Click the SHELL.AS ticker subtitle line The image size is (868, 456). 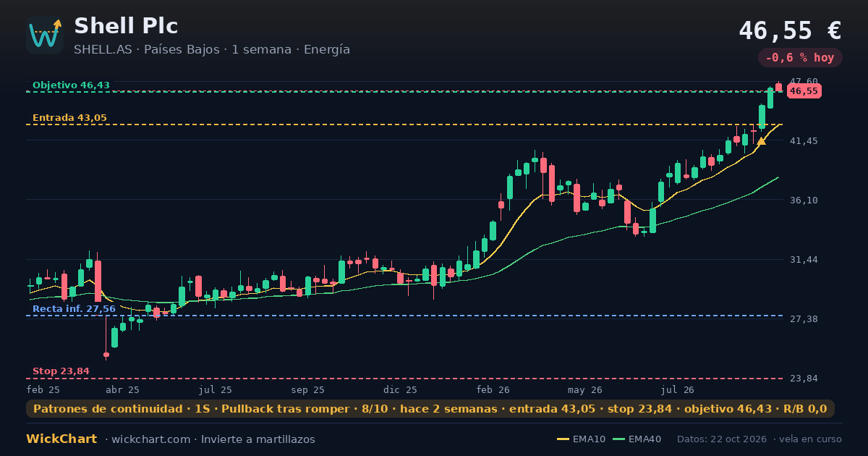tap(212, 50)
